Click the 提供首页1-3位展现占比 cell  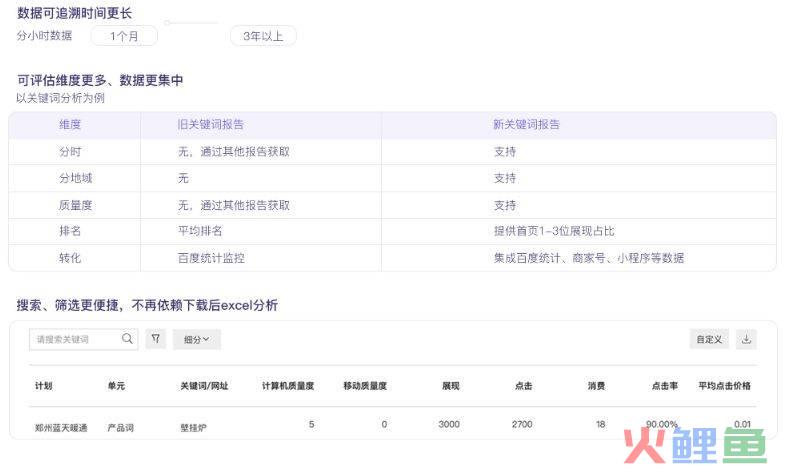click(554, 231)
